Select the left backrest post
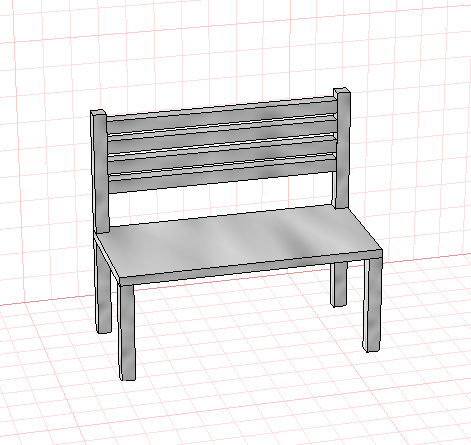Viewport: 471px width, 445px height. [100, 172]
